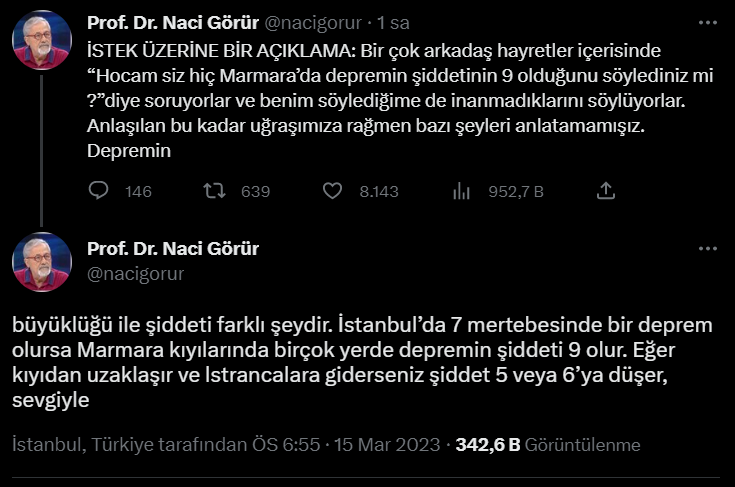The image size is (735, 487).
Task: Open more options on the second tweet
Action: click(708, 249)
